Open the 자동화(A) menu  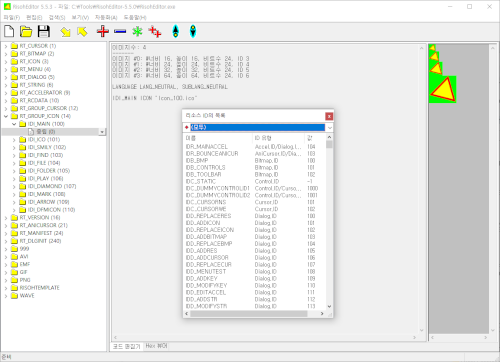106,17
